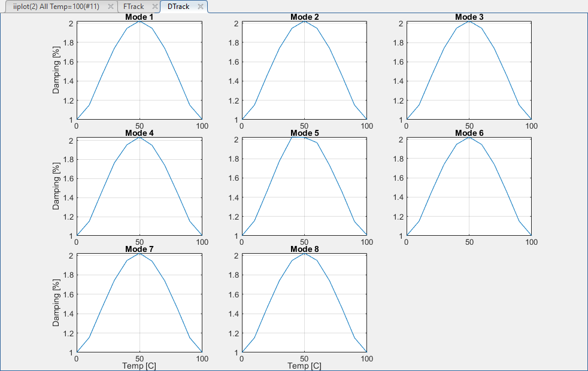Click the Mode 7 plot title
Screen dimensions: 588x371
pyautogui.click(x=139, y=249)
